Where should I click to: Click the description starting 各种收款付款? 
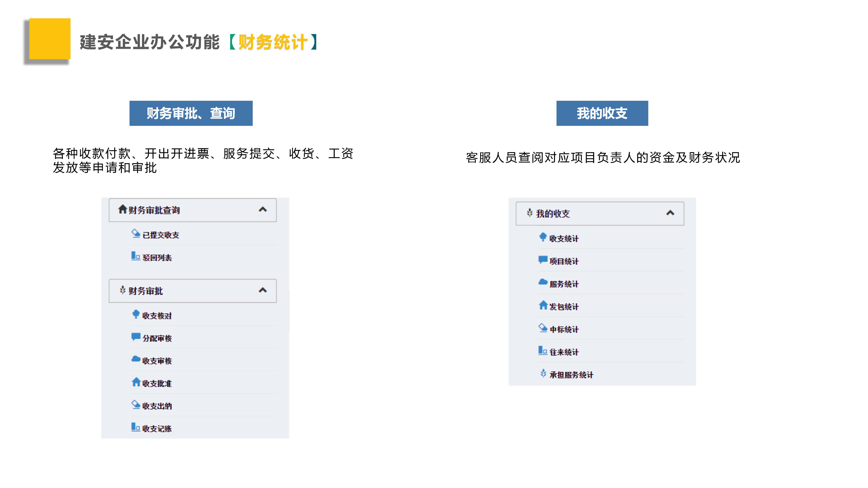(x=203, y=161)
